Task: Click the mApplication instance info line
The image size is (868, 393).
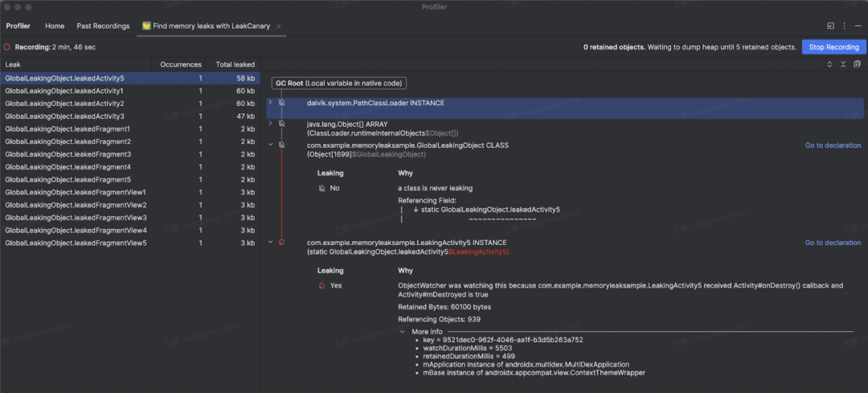Action: coord(526,365)
